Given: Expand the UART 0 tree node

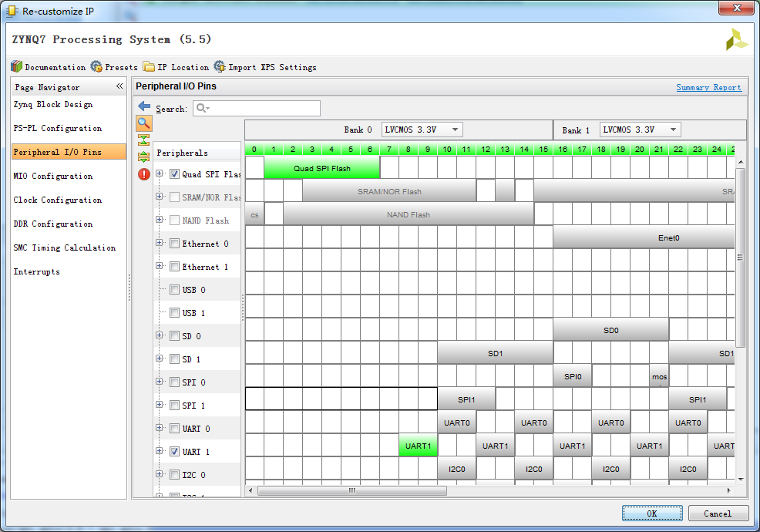Looking at the screenshot, I should point(159,428).
